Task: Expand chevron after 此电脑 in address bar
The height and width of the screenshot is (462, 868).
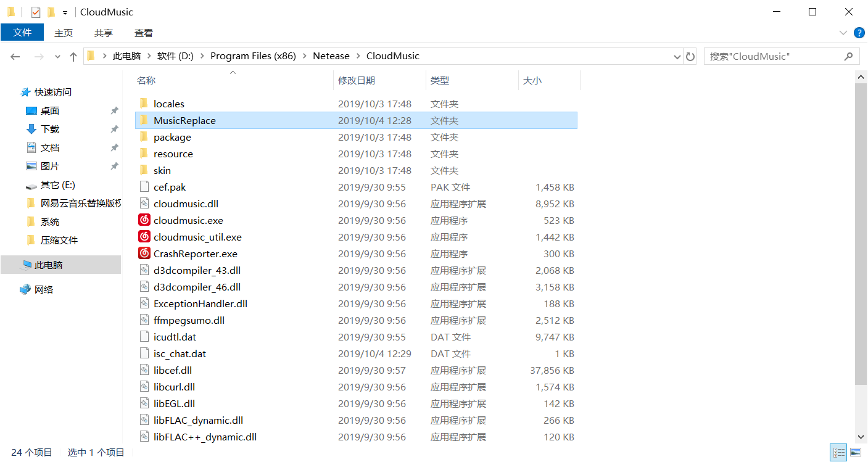Action: (x=149, y=56)
